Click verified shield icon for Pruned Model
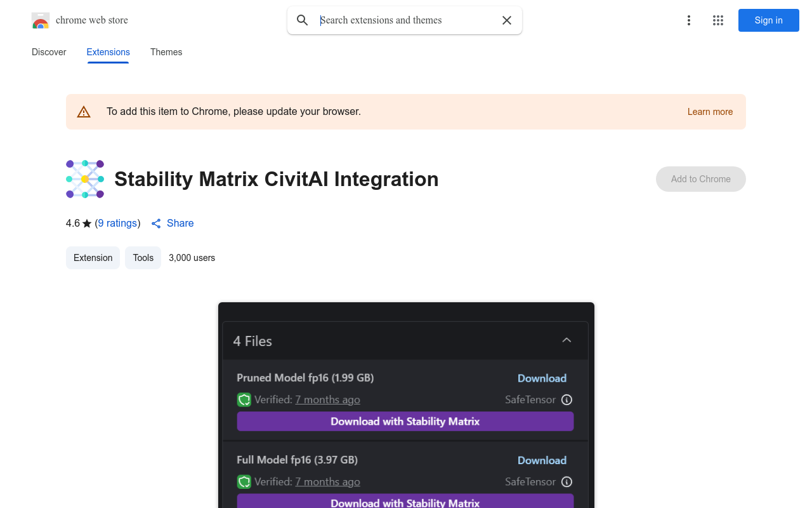The height and width of the screenshot is (508, 812). [x=244, y=399]
